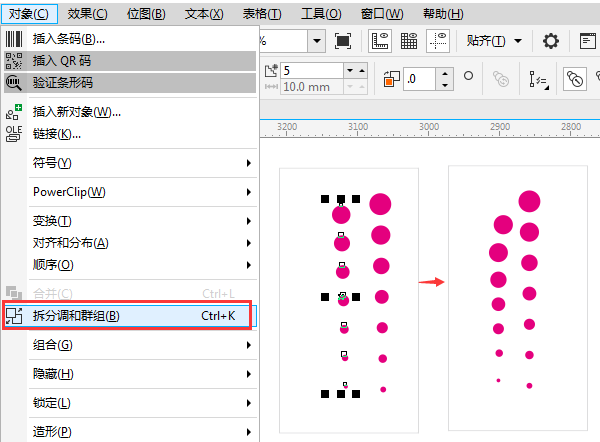
Task: Click the QR code icon
Action: (14, 61)
